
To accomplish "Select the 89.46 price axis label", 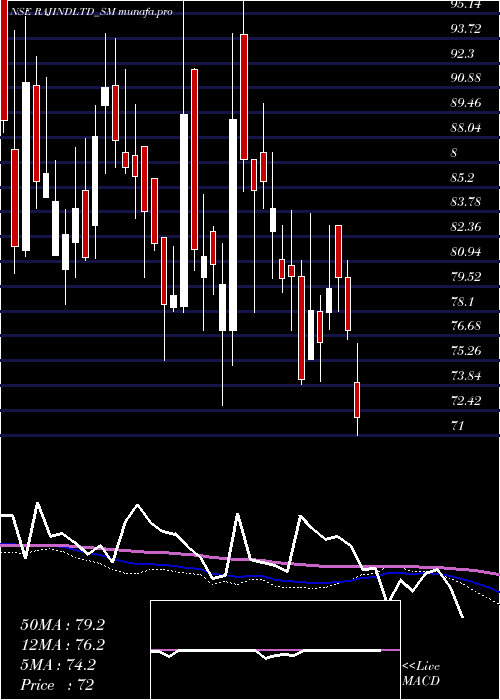I will coord(466,103).
